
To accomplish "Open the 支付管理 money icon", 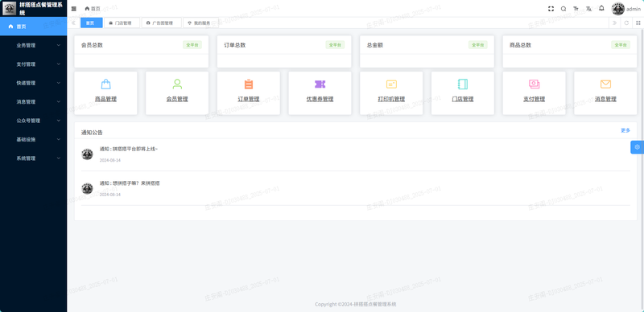I will (x=534, y=84).
